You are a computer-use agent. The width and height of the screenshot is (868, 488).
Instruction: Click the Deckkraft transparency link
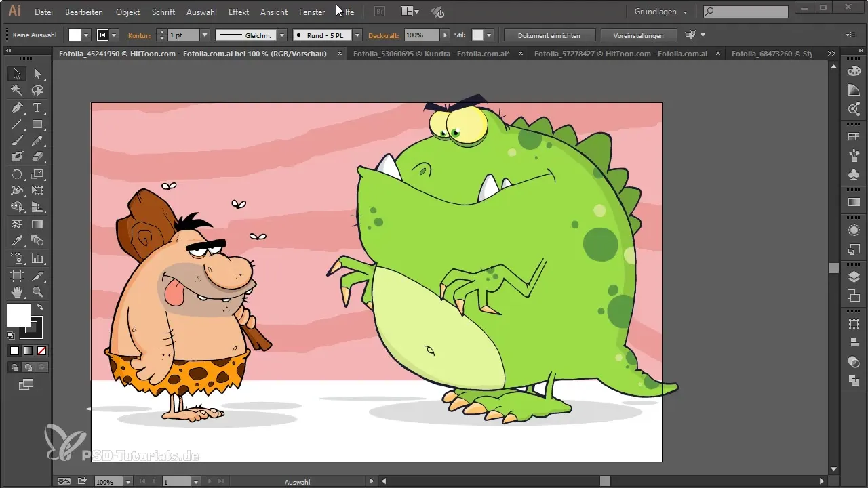point(384,35)
